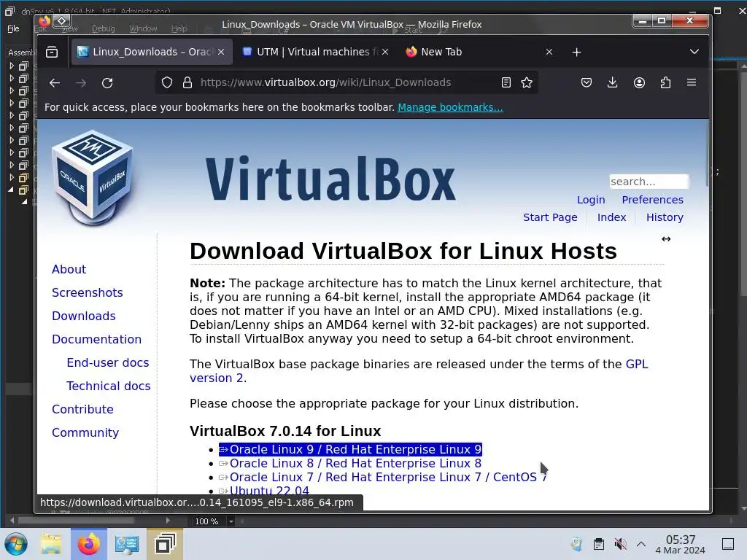The height and width of the screenshot is (560, 747).
Task: Download Oracle Linux 7 / CentOS 7 package
Action: 382,477
